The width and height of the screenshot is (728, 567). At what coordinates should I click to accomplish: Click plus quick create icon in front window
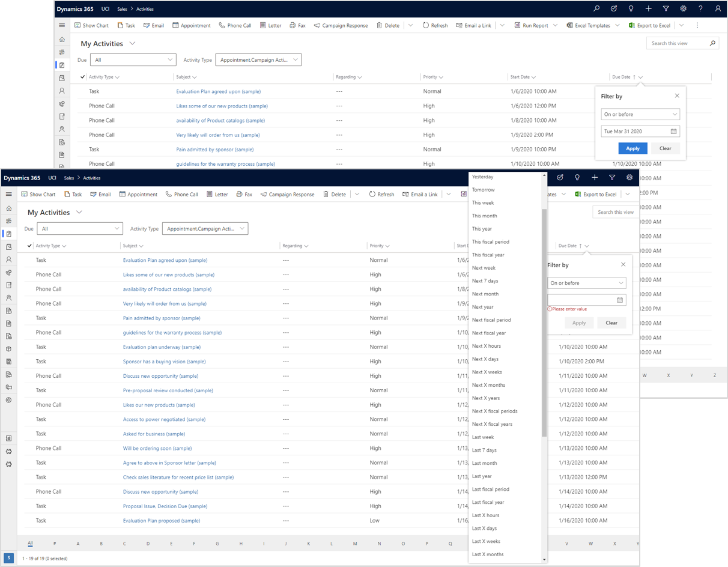coord(595,178)
